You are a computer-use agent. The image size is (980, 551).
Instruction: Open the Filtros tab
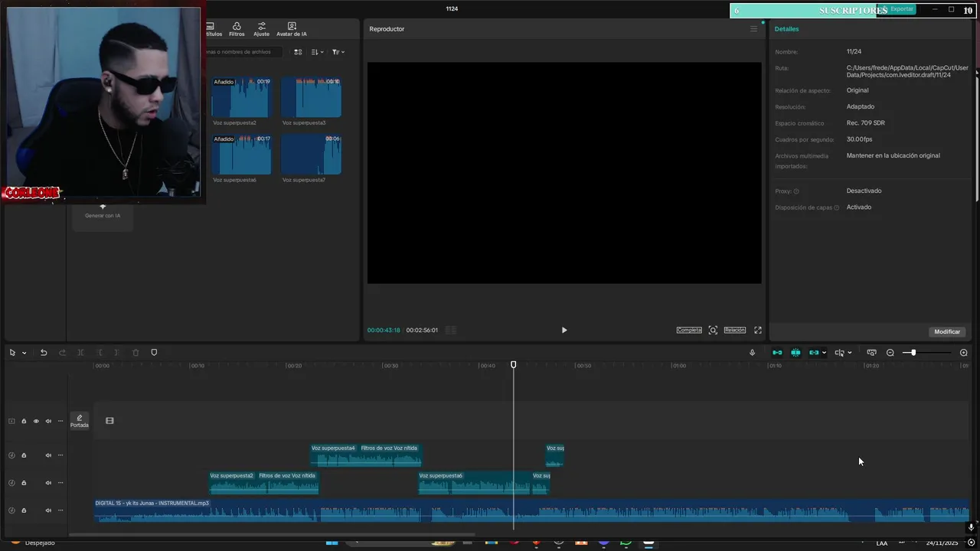click(x=237, y=29)
